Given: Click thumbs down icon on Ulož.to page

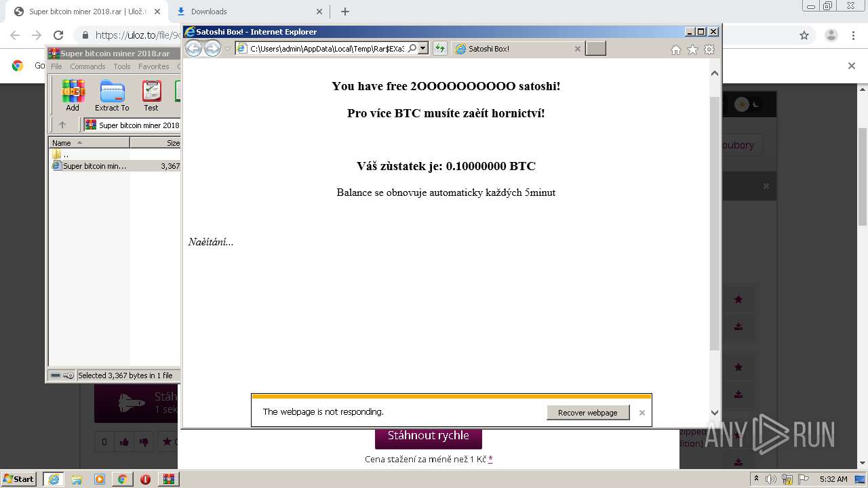Looking at the screenshot, I should [x=144, y=442].
